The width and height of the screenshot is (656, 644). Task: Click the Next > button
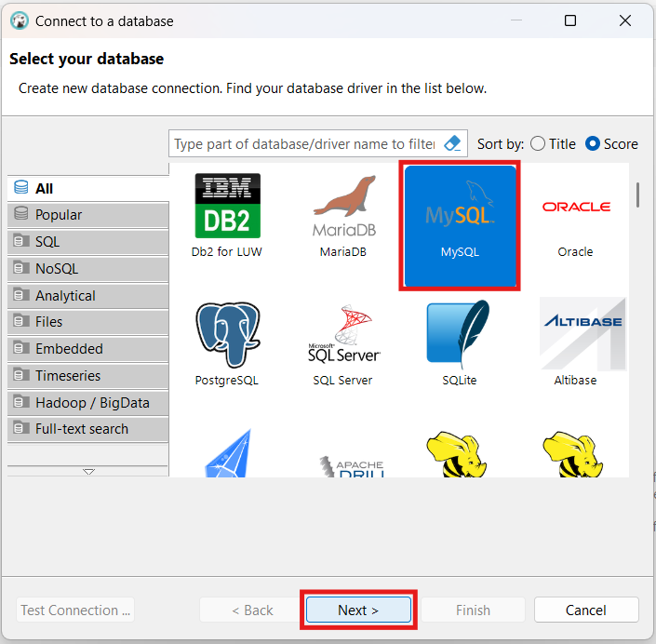pos(358,610)
